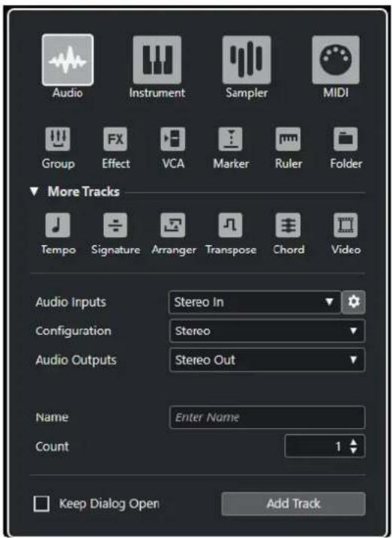
Task: Select the Folder track icon
Action: (345, 139)
